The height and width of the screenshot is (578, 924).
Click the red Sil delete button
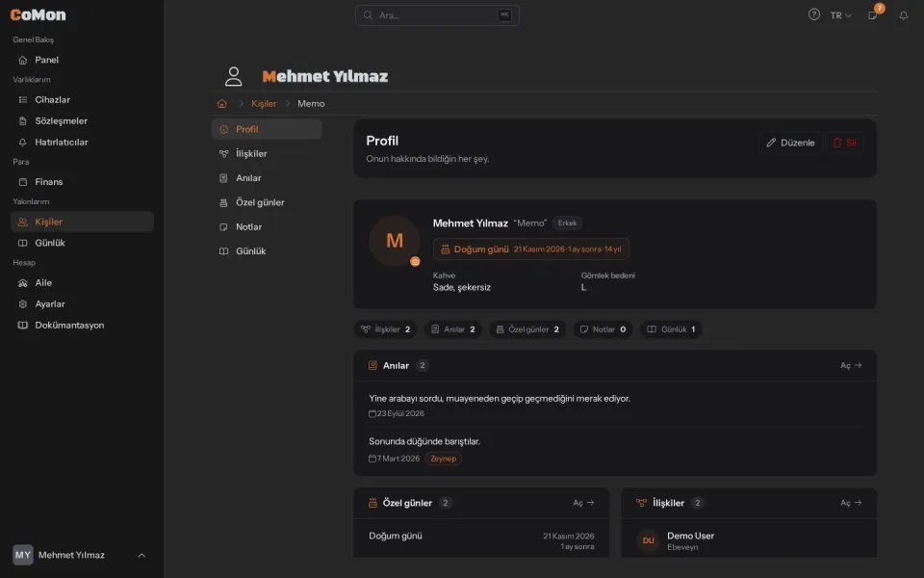844,143
